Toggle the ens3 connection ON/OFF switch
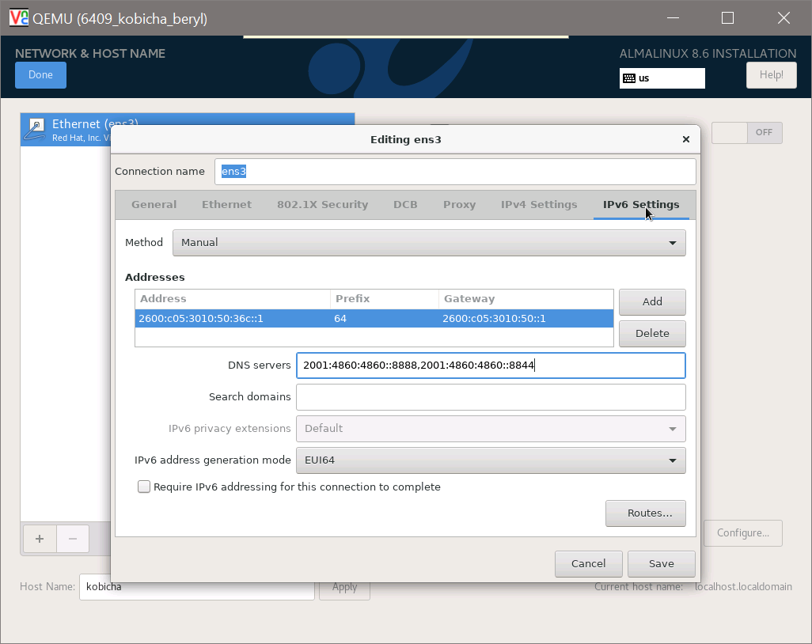 coord(747,133)
